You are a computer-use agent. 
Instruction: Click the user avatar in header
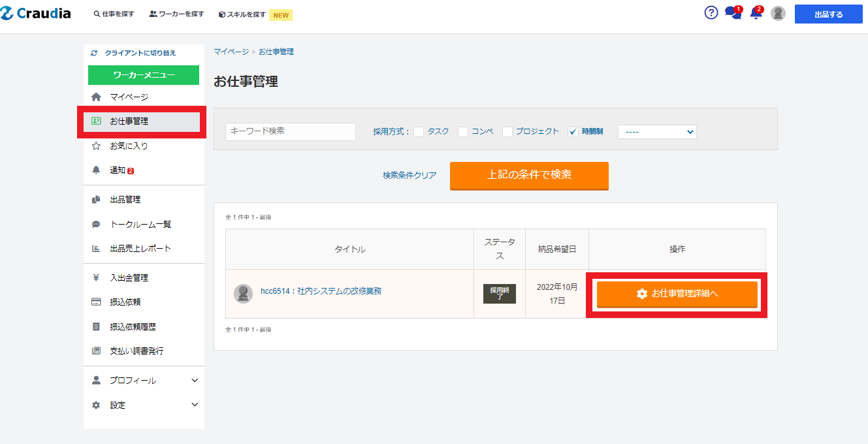(x=778, y=14)
